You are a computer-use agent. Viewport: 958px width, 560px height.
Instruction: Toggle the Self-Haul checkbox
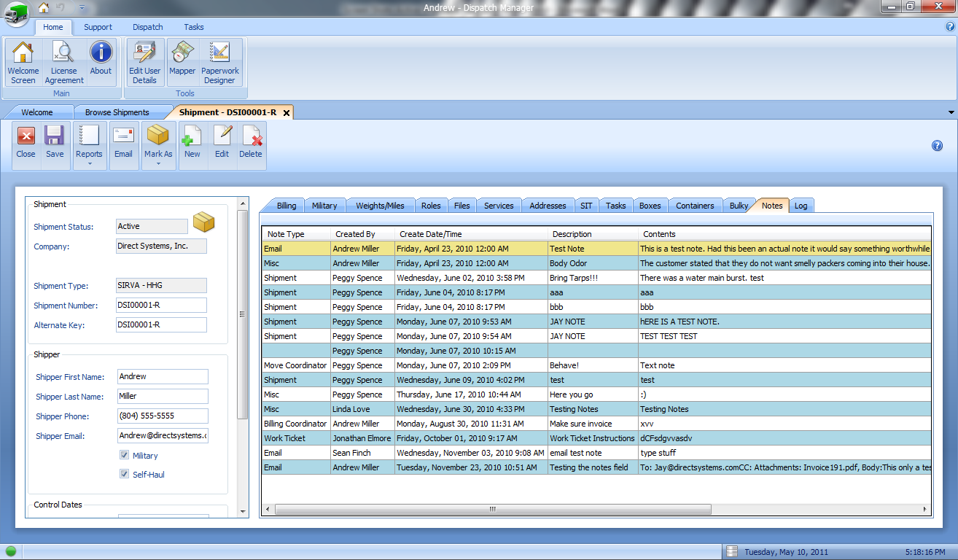(125, 475)
